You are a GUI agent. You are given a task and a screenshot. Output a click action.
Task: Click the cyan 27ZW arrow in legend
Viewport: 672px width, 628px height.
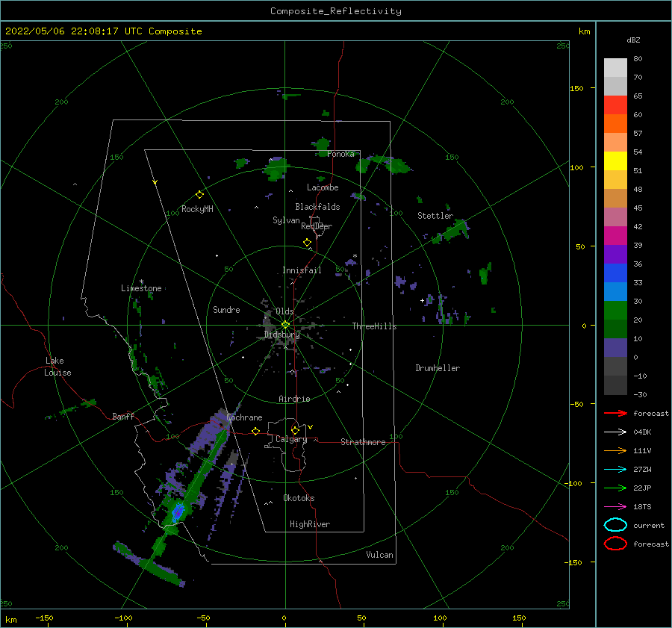click(615, 470)
